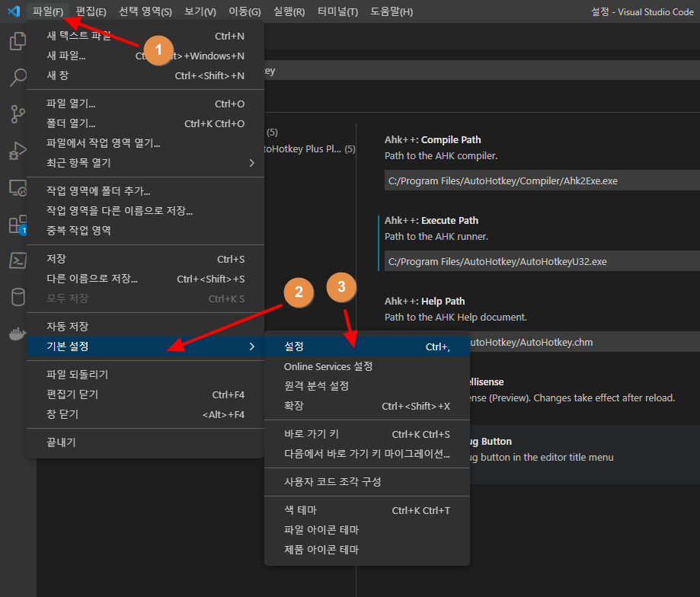Select AutoHotkey Plus Pl... settings tree item

click(310, 149)
